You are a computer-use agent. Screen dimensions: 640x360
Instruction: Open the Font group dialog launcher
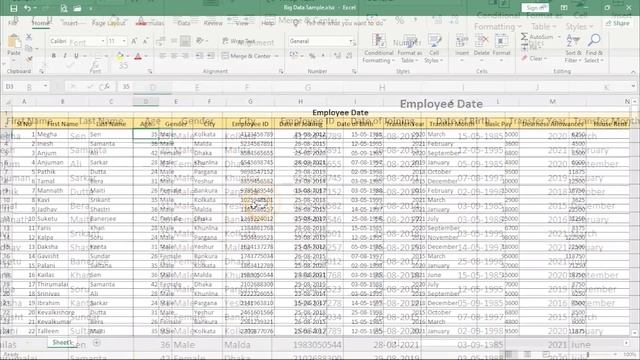(x=150, y=71)
